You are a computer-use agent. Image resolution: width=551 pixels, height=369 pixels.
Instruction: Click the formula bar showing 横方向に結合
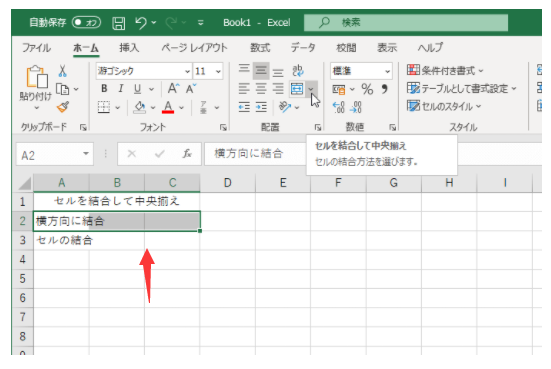click(x=255, y=154)
